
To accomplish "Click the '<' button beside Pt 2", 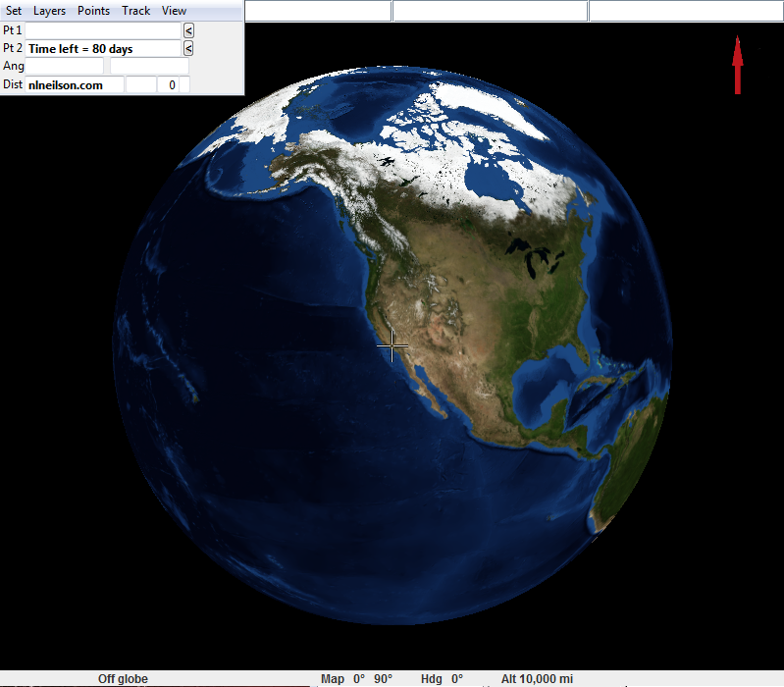I will point(188,48).
